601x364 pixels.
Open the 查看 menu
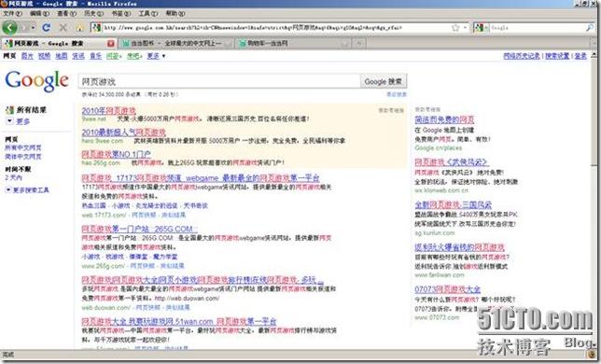pos(66,13)
